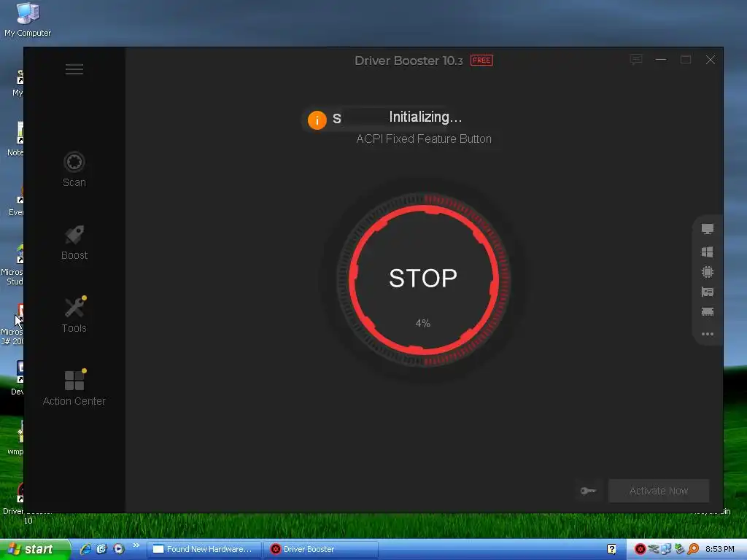Click the 4% scan progress text
Image resolution: width=747 pixels, height=560 pixels.
tap(423, 323)
